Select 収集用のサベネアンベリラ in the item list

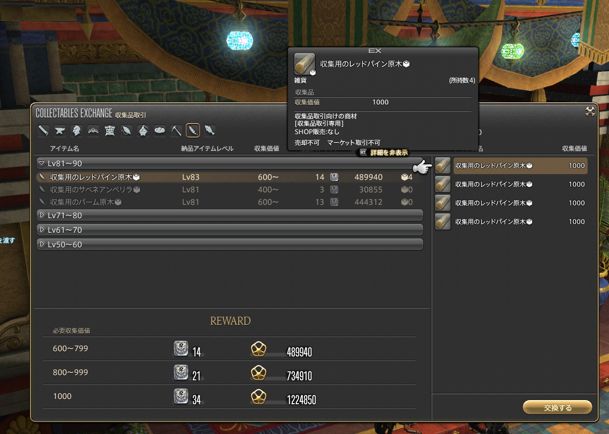coord(230,190)
